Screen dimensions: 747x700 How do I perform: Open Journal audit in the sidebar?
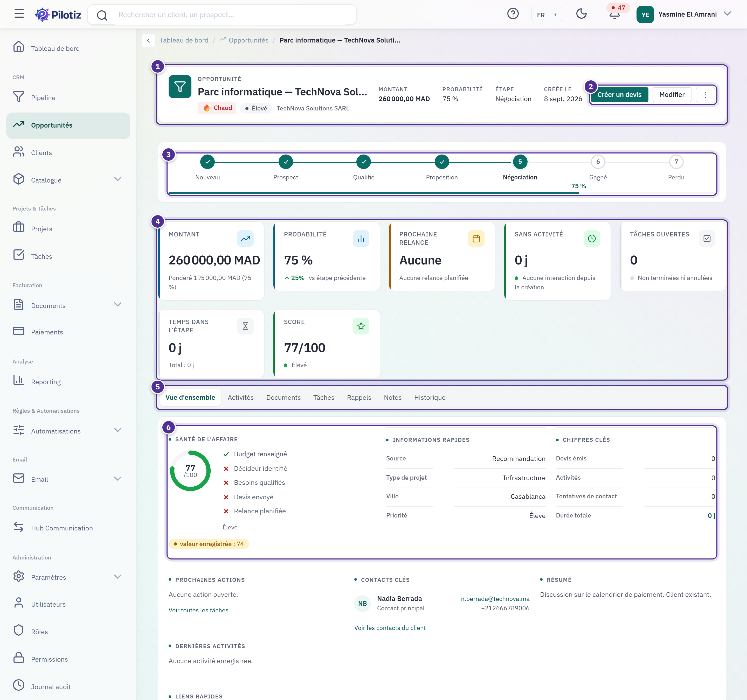point(68,687)
